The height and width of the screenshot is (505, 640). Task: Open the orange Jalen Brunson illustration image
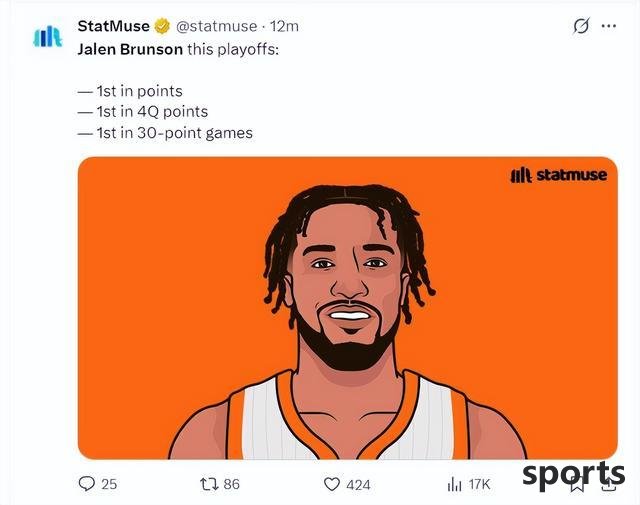[348, 308]
